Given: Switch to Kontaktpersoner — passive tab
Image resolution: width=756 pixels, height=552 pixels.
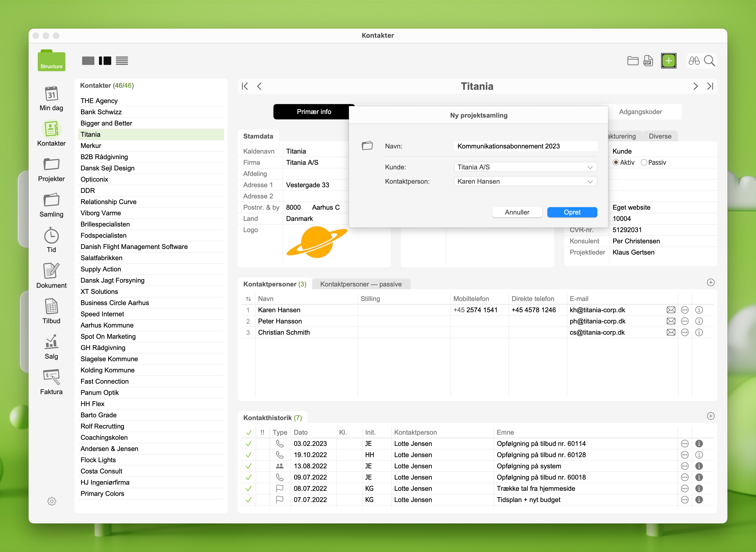Looking at the screenshot, I should [361, 284].
